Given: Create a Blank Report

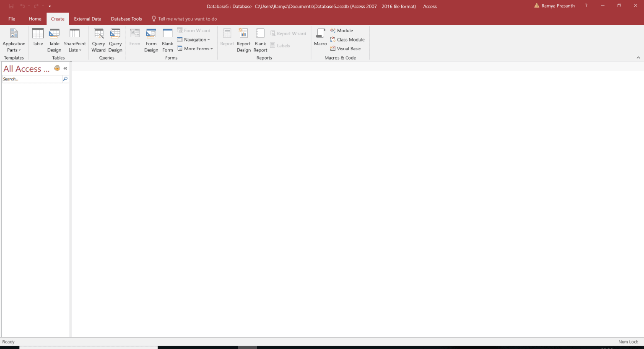Looking at the screenshot, I should 260,40.
